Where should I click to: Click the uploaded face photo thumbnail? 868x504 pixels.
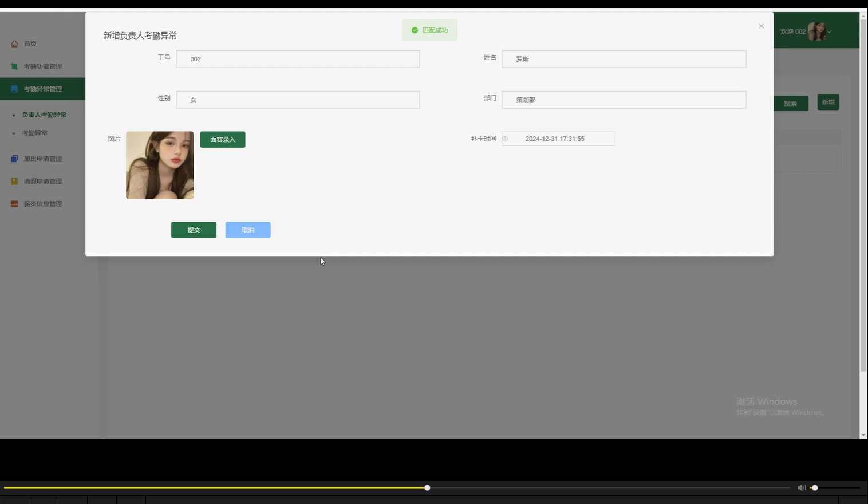(x=160, y=166)
